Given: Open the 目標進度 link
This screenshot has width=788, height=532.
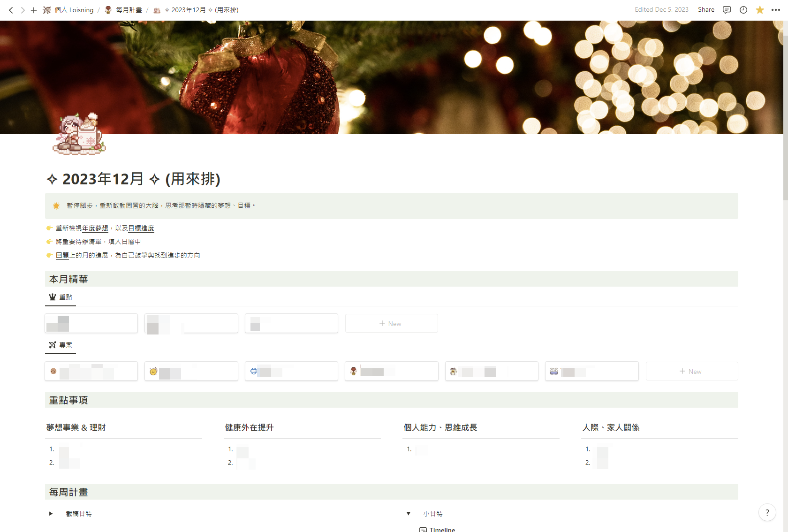Looking at the screenshot, I should [x=141, y=228].
